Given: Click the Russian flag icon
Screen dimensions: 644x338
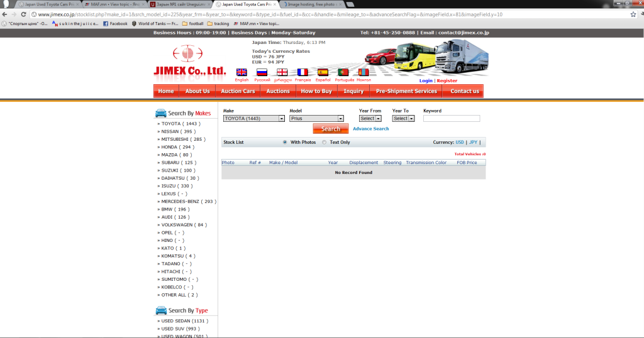Looking at the screenshot, I should pos(262,72).
